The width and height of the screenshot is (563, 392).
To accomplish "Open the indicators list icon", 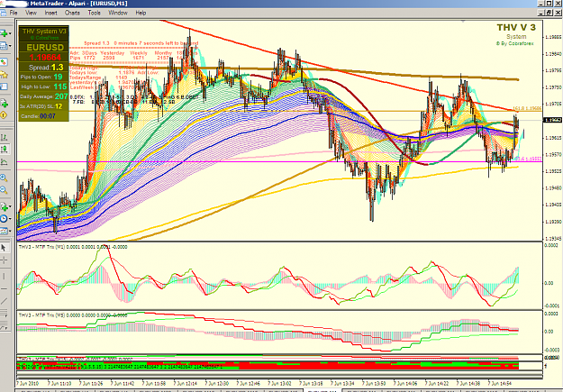I will pyautogui.click(x=4, y=207).
